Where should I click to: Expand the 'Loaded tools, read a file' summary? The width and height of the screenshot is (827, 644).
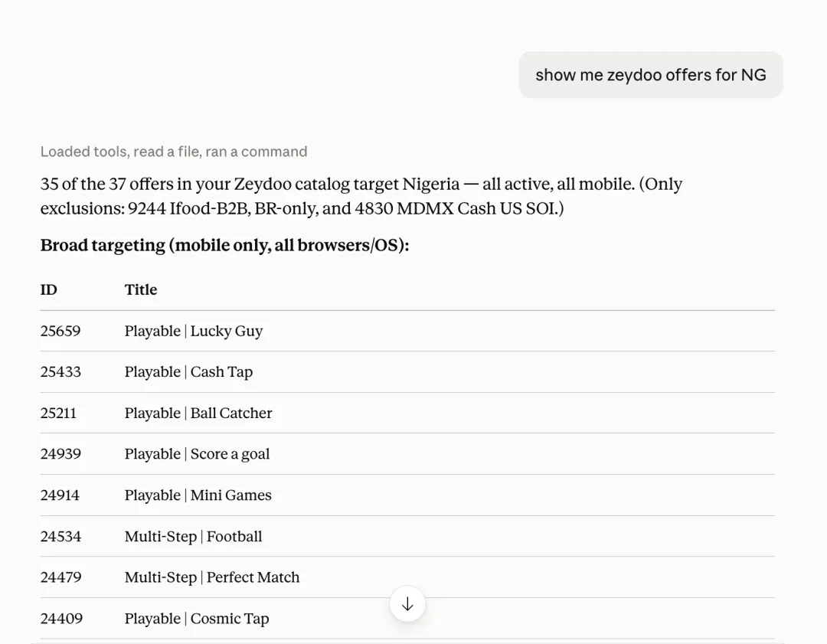point(174,152)
